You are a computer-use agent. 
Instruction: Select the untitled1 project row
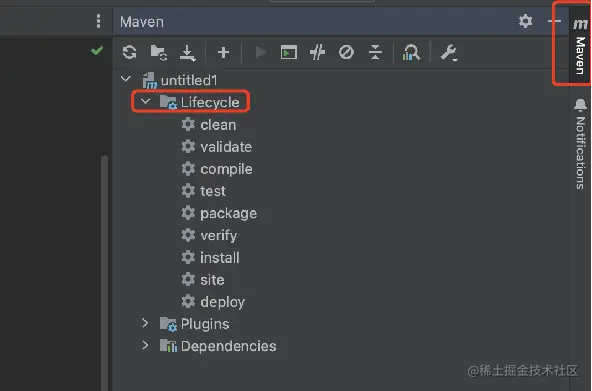pos(180,80)
